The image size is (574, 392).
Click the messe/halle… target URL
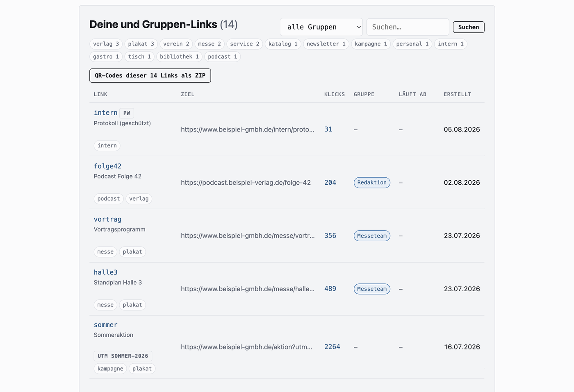pyautogui.click(x=248, y=289)
